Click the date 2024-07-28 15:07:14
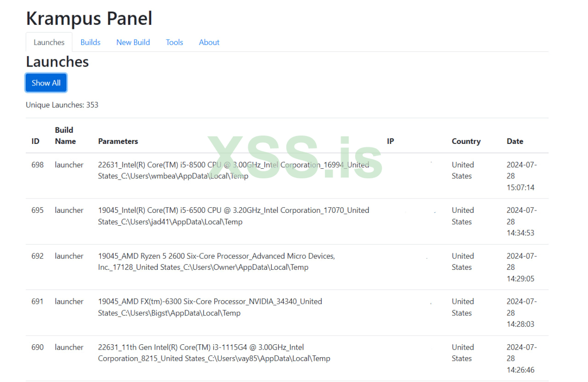 [x=521, y=176]
